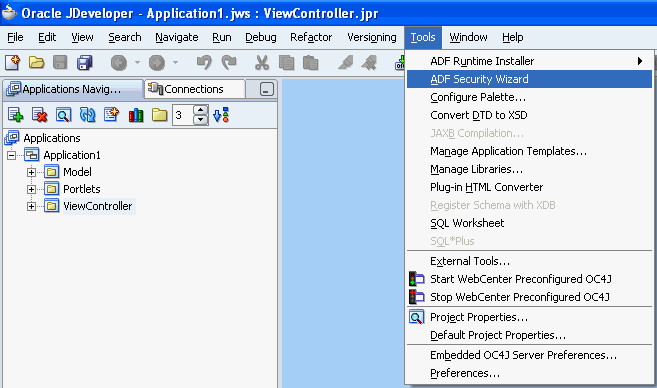Choose Configure Palette menu entry
Viewport: 657px width, 388px height.
(x=529, y=97)
